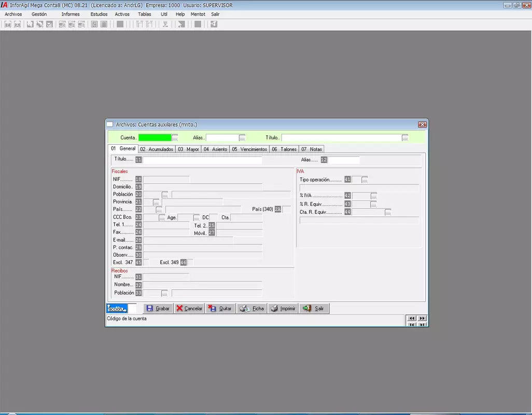
Task: Switch to the 05 Vencimientos tab
Action: (x=249, y=149)
